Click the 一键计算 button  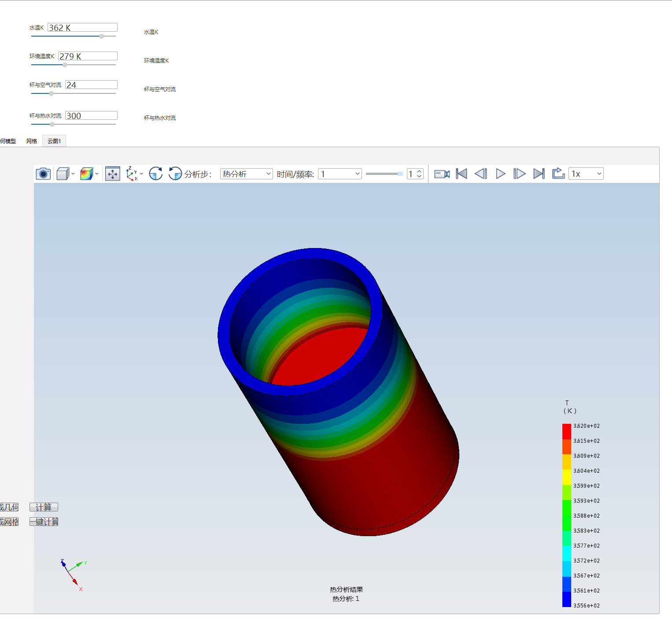[x=44, y=522]
